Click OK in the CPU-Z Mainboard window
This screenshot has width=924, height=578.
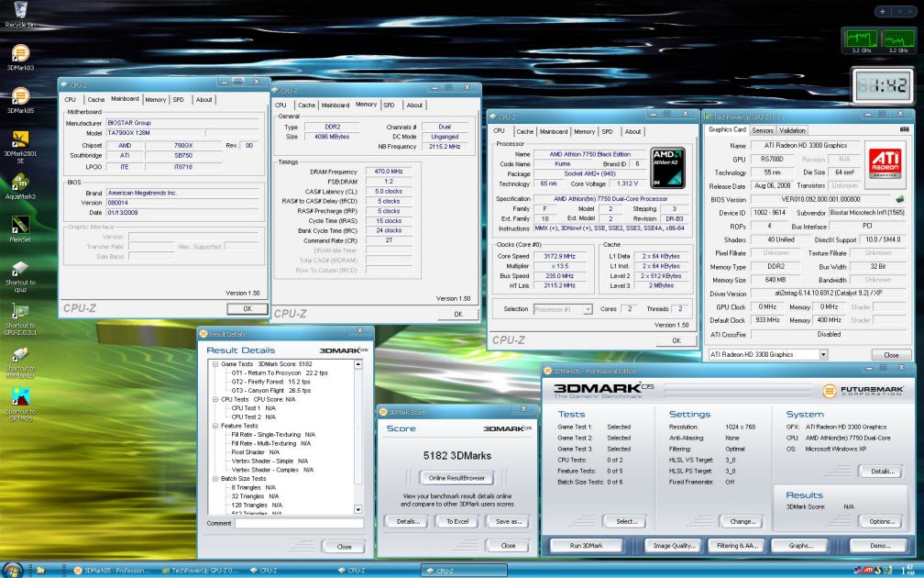tap(247, 308)
